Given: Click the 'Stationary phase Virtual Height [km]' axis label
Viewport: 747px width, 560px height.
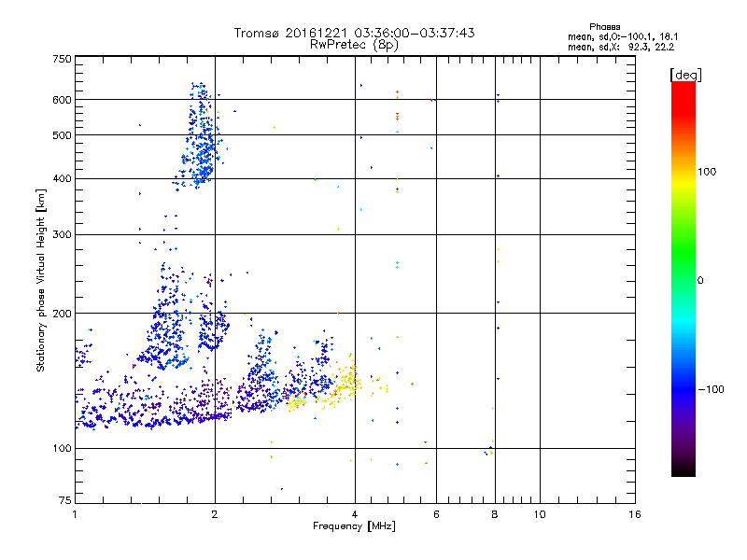Looking at the screenshot, I should pyautogui.click(x=41, y=281).
